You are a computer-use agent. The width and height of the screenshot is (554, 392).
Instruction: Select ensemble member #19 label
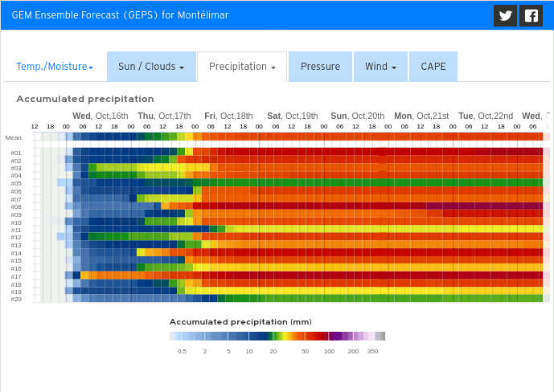[x=16, y=292]
